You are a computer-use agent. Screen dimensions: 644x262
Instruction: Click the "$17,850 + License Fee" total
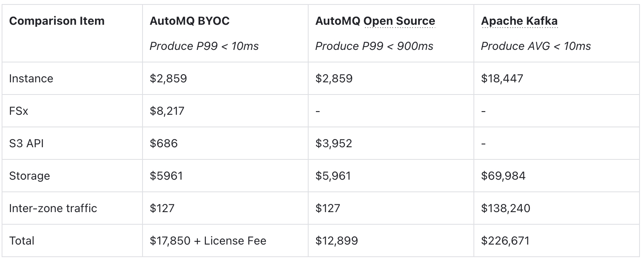point(208,241)
